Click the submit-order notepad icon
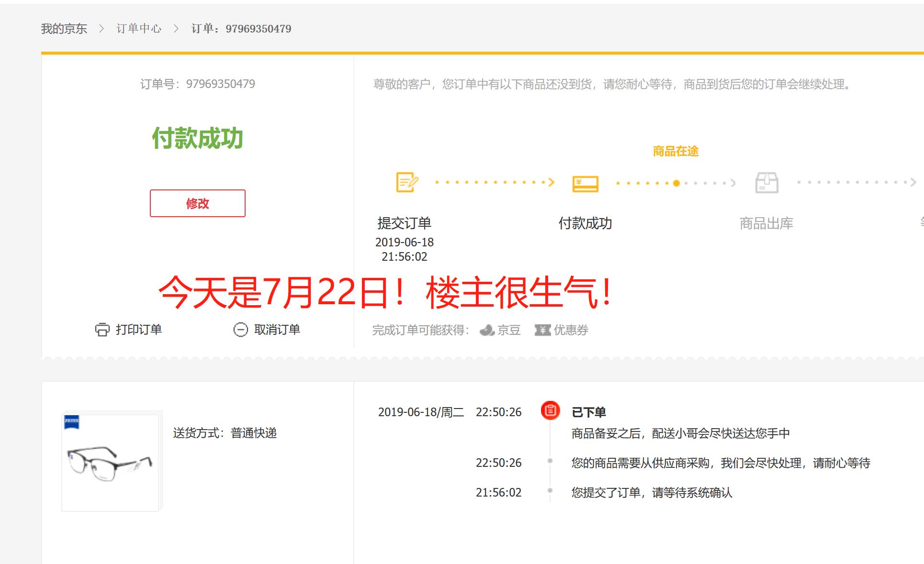The image size is (924, 564). pos(407,182)
